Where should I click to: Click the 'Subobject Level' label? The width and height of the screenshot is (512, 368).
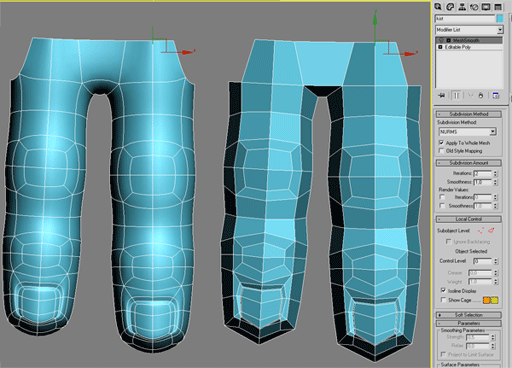[453, 231]
